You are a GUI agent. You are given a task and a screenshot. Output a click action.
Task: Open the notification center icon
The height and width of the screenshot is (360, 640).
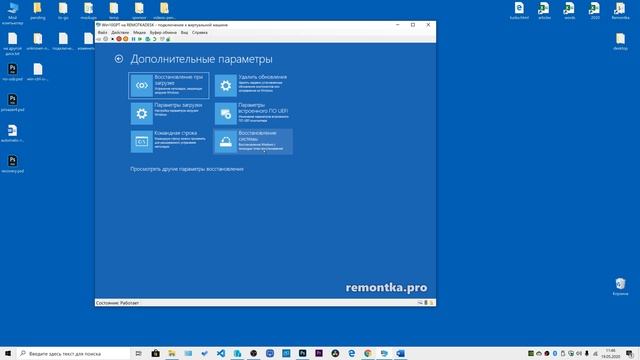tap(630, 353)
